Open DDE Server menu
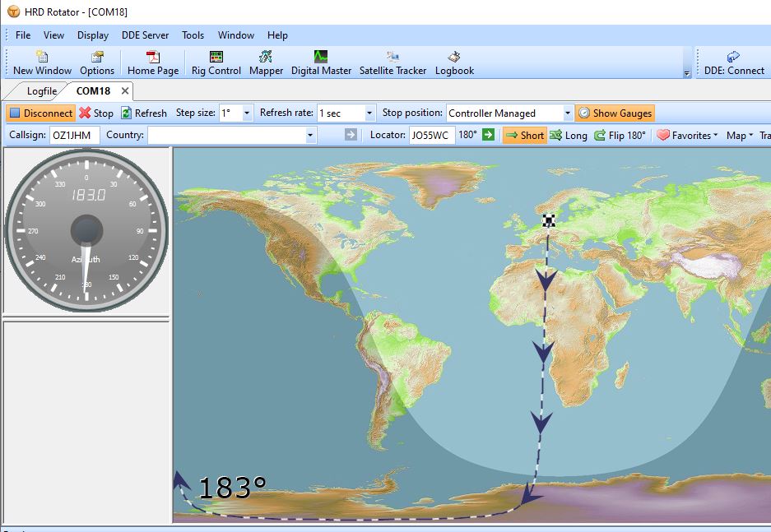The width and height of the screenshot is (771, 532). [x=145, y=35]
